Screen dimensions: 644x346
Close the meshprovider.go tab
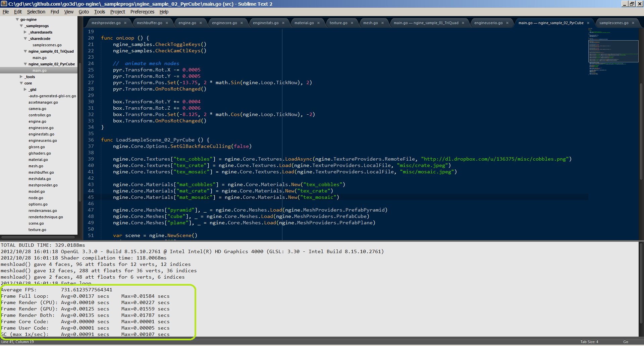[125, 23]
